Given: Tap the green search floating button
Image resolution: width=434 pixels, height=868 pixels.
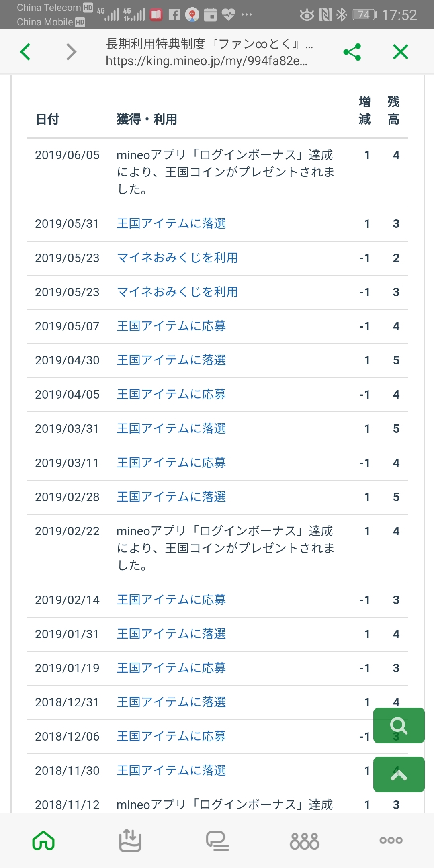Looking at the screenshot, I should 399,726.
